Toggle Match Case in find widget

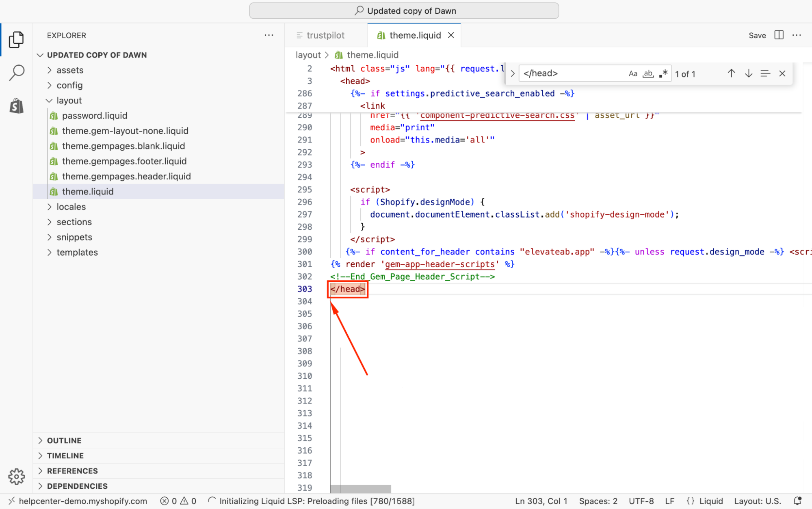(633, 73)
